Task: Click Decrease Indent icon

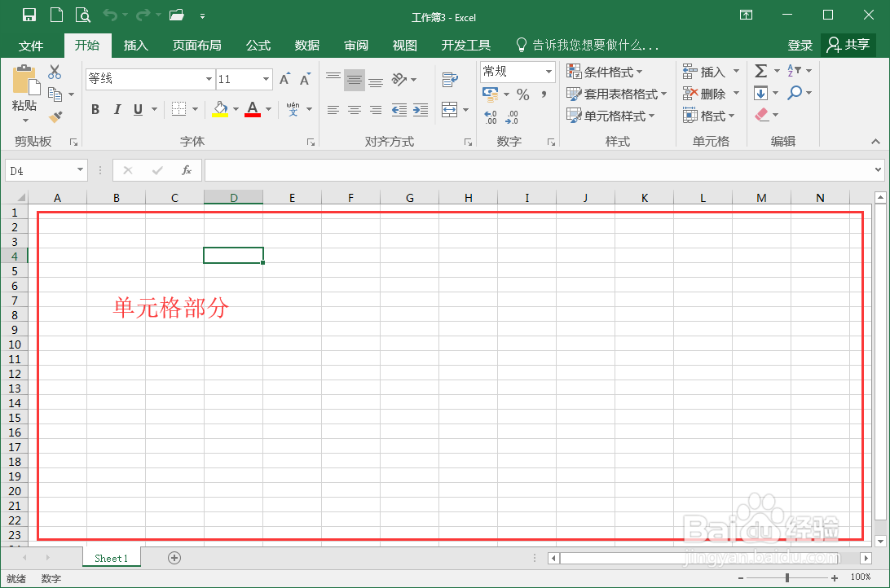Action: coord(399,110)
